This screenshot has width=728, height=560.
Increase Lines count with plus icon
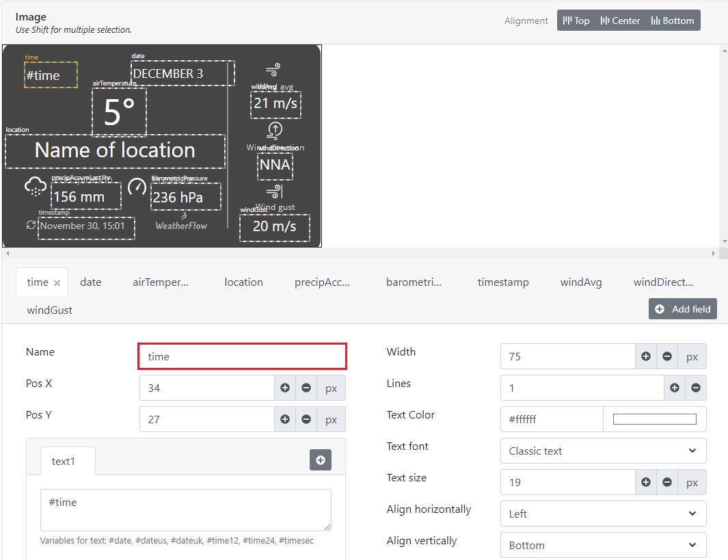(x=675, y=388)
